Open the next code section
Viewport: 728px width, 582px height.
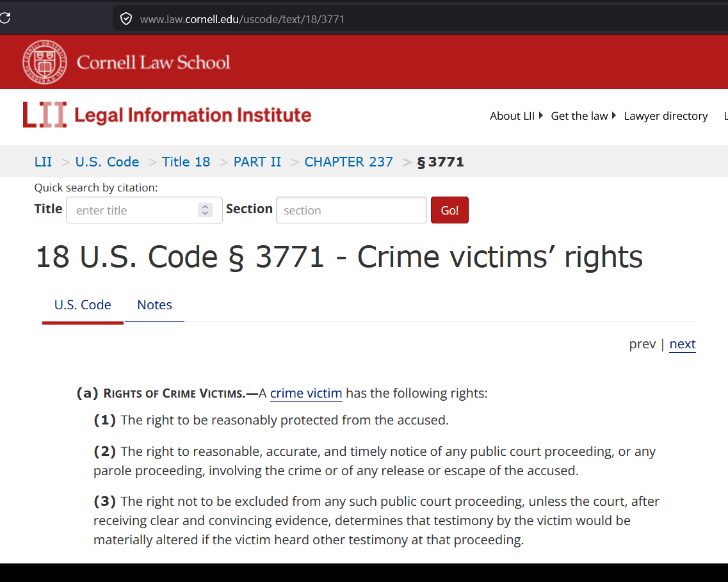[x=682, y=344]
